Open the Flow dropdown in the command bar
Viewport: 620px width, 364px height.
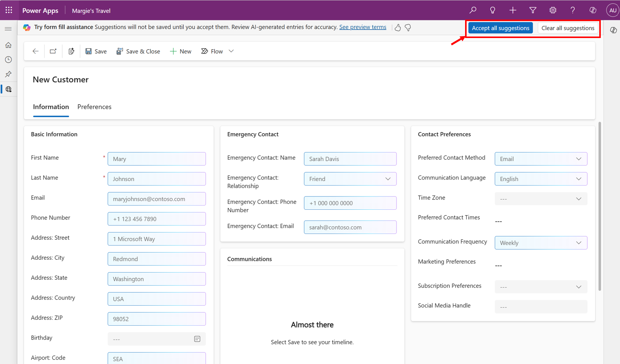pyautogui.click(x=231, y=51)
